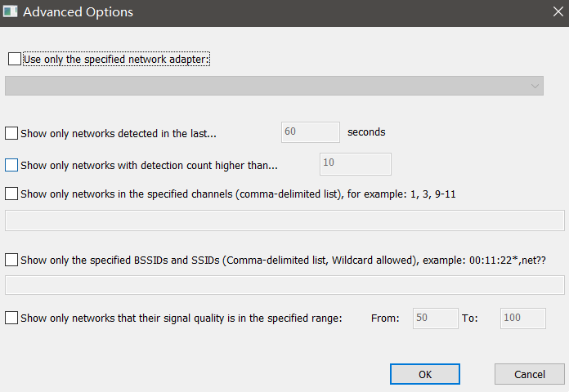The height and width of the screenshot is (392, 569).
Task: Click the 'To:' label
Action: click(469, 318)
